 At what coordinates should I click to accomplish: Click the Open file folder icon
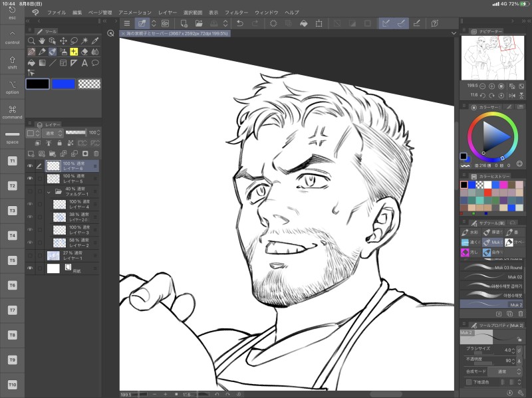click(x=199, y=23)
